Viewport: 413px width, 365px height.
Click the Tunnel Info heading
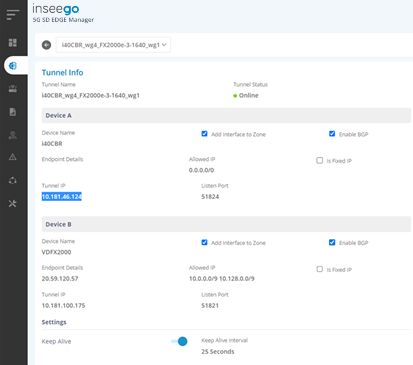click(62, 73)
